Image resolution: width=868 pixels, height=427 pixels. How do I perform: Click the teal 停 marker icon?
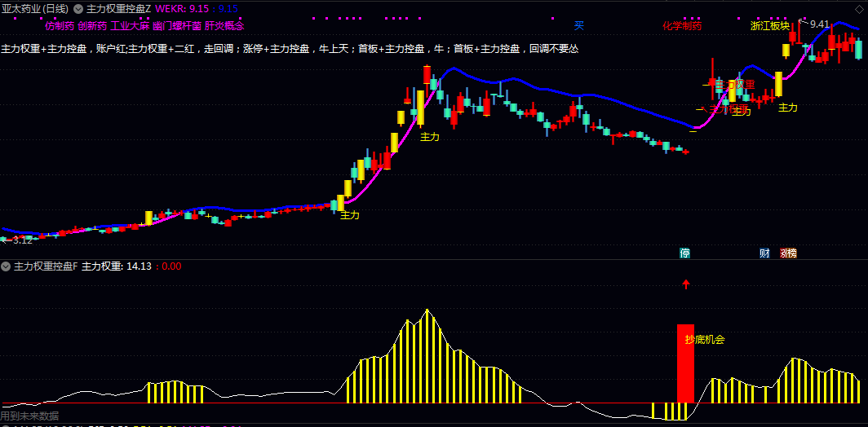tap(685, 253)
